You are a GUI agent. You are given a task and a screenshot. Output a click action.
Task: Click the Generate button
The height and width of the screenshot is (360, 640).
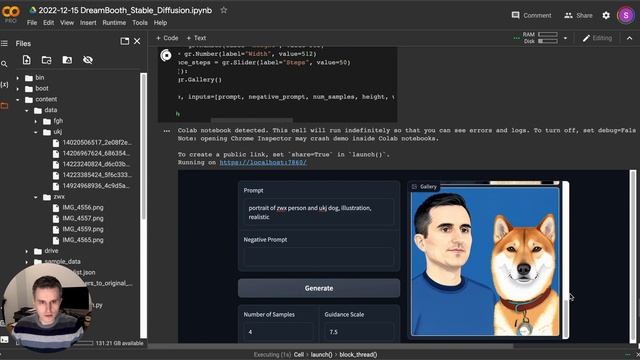(319, 288)
